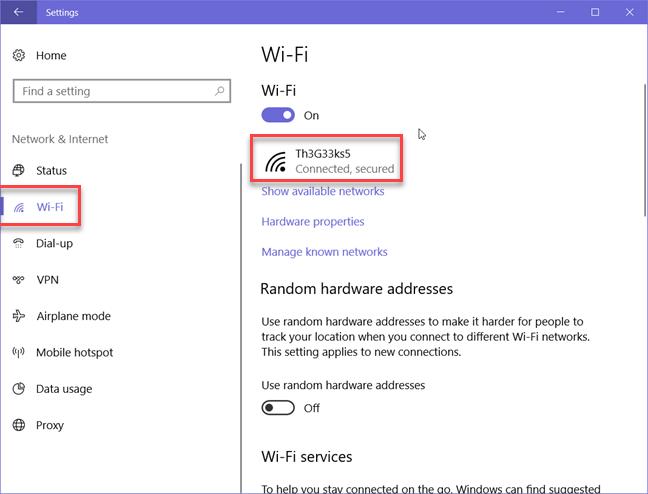Click the Wi-Fi signal icon beside Th3G33ks5
The image size is (648, 494).
click(x=276, y=162)
